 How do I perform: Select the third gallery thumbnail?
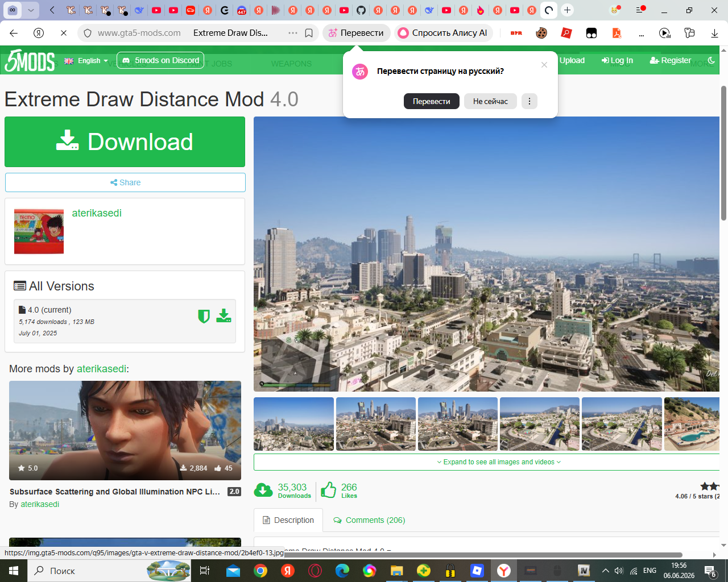click(x=458, y=424)
